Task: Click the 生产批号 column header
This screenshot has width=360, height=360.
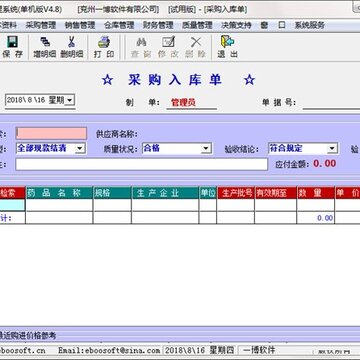Action: (236, 193)
